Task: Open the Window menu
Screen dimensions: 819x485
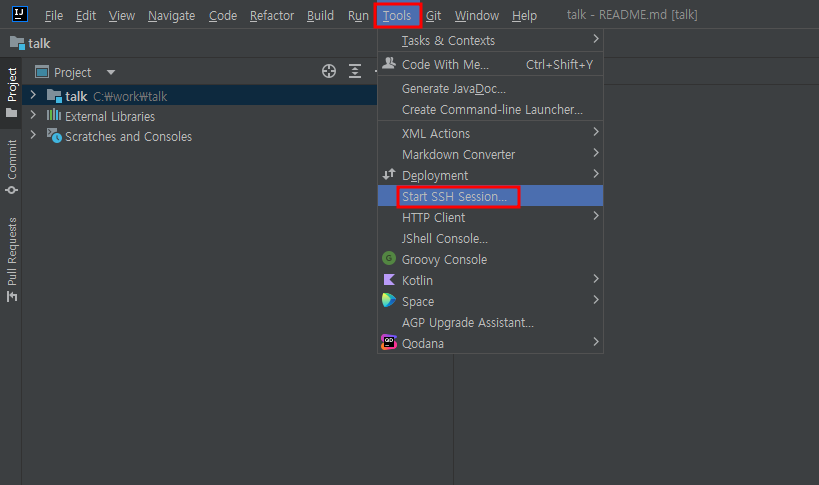Action: [x=477, y=16]
